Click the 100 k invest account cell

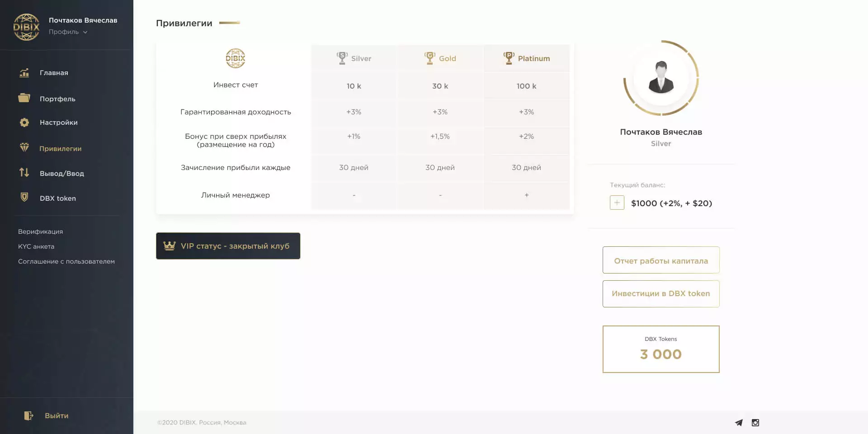[527, 86]
